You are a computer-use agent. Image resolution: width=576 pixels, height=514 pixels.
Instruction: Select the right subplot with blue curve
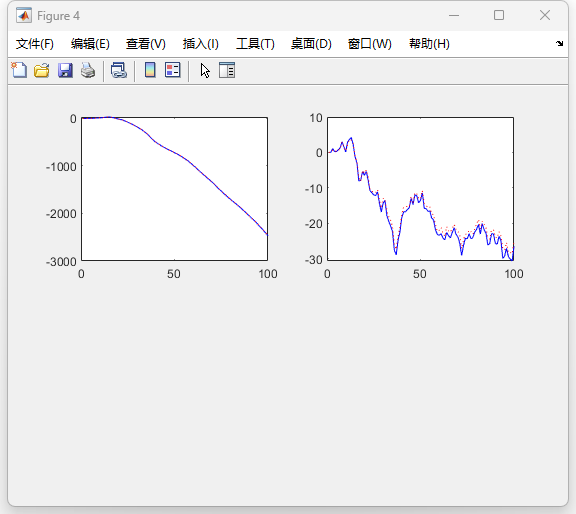[420, 189]
